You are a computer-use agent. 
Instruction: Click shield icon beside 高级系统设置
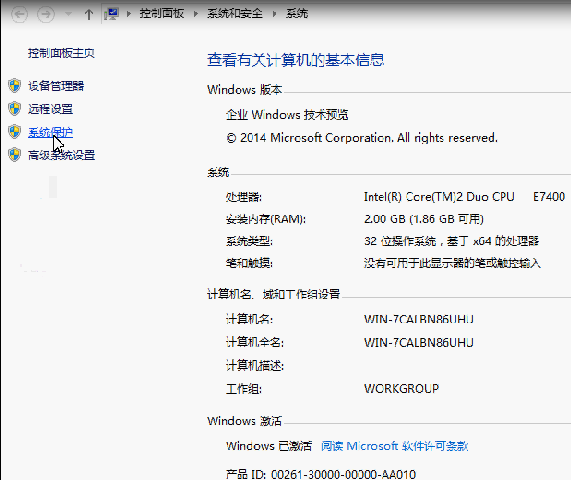[x=15, y=155]
